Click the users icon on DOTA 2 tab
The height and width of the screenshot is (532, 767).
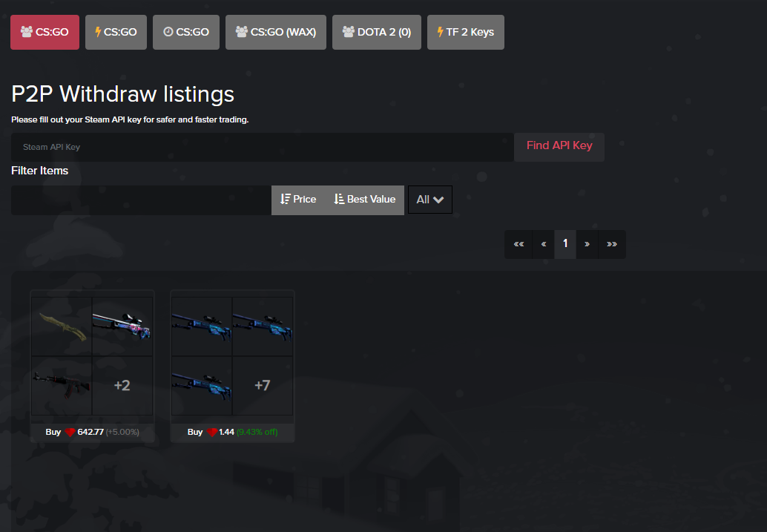tap(349, 32)
